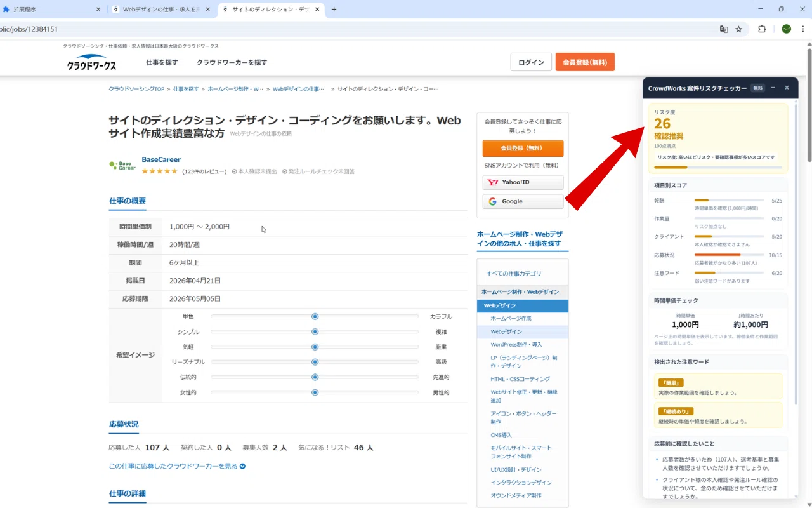The width and height of the screenshot is (812, 508).
Task: Open the BaseCareer client profile link
Action: [x=161, y=160]
